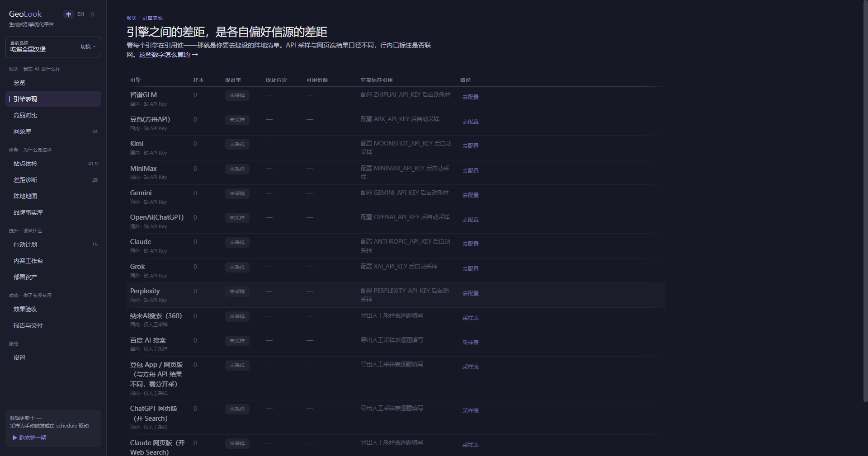Click the 未采样 badge in 百度 AI 搜索 row
Image resolution: width=868 pixels, height=456 pixels.
(x=237, y=341)
